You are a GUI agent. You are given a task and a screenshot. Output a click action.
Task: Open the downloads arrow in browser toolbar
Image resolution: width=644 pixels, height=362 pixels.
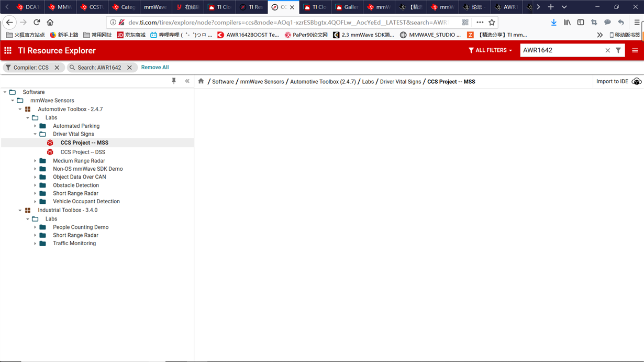[553, 23]
